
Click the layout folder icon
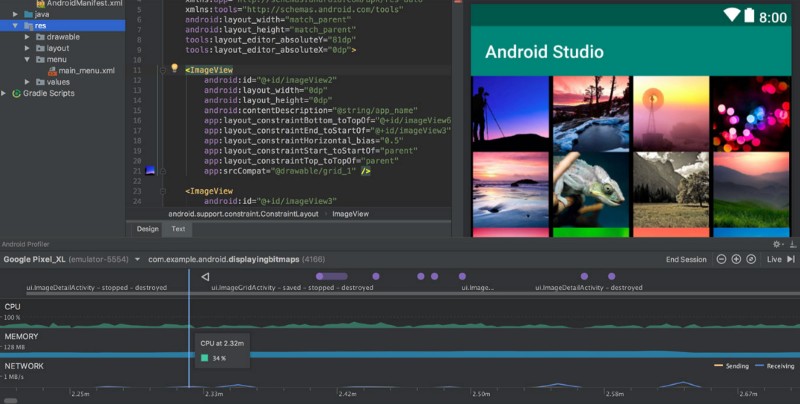(40, 48)
